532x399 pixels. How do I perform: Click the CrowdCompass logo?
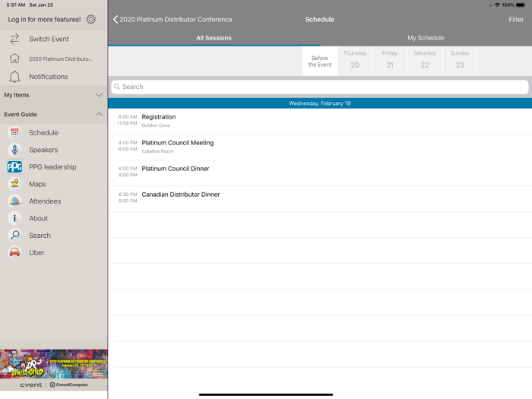(x=69, y=385)
